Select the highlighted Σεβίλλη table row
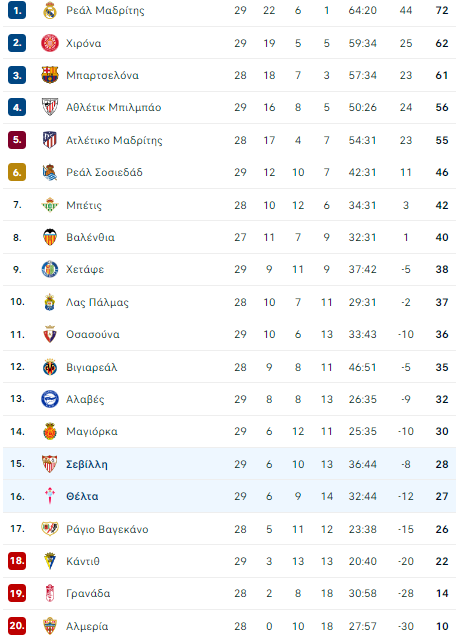The width and height of the screenshot is (456, 640). click(x=229, y=464)
